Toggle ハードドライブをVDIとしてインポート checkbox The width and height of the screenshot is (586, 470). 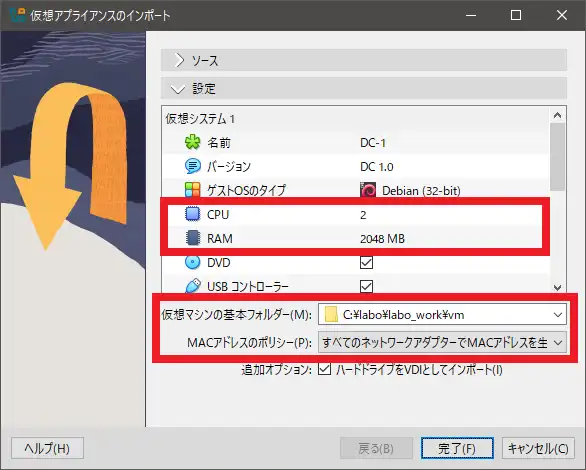click(324, 369)
